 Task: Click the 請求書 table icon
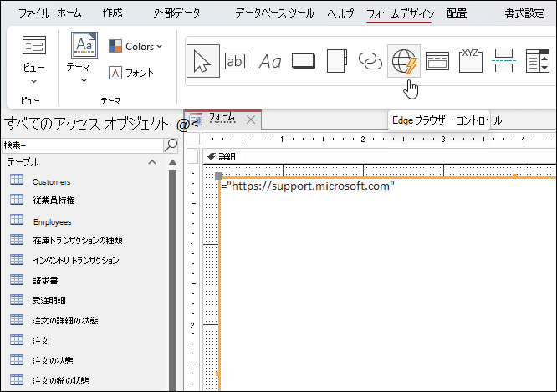(x=17, y=279)
